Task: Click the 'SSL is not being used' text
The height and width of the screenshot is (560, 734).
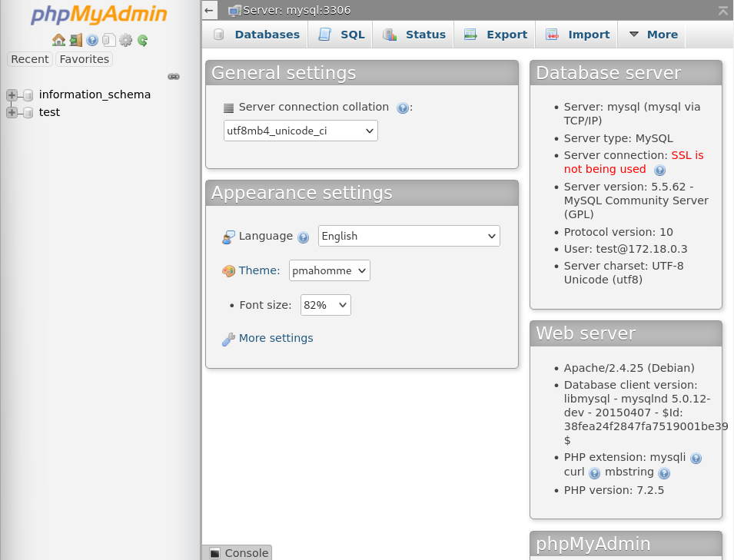Action: (634, 162)
